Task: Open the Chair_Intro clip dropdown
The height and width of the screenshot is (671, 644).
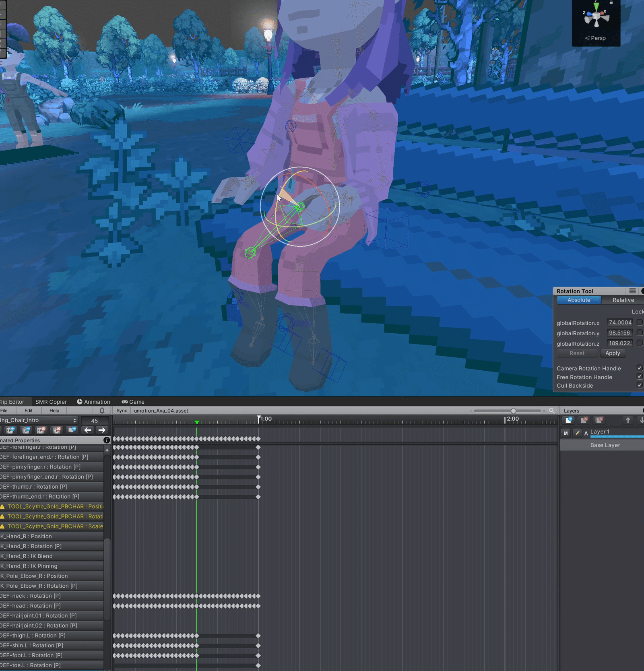Action: coord(39,420)
